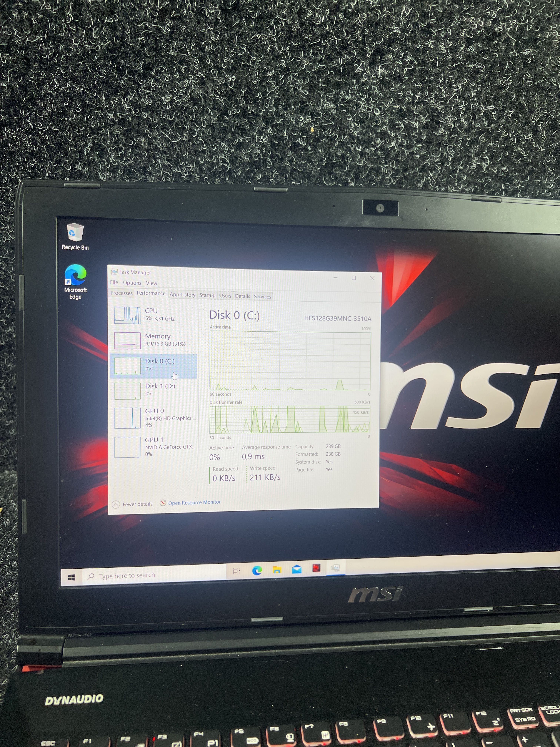Open the Recycle Bin desktop icon

tap(75, 236)
